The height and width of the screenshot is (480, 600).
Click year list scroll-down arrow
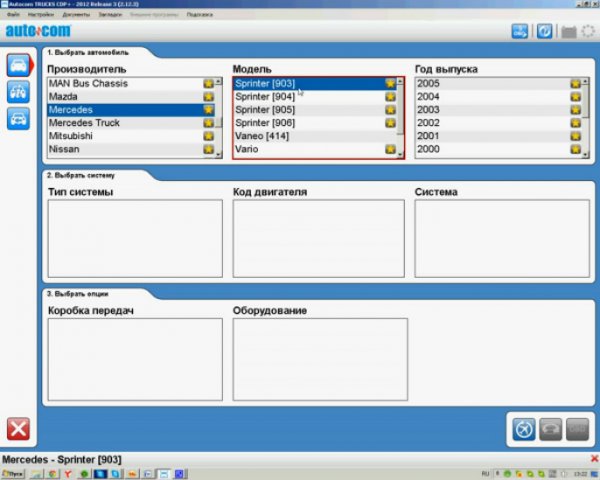click(x=585, y=154)
